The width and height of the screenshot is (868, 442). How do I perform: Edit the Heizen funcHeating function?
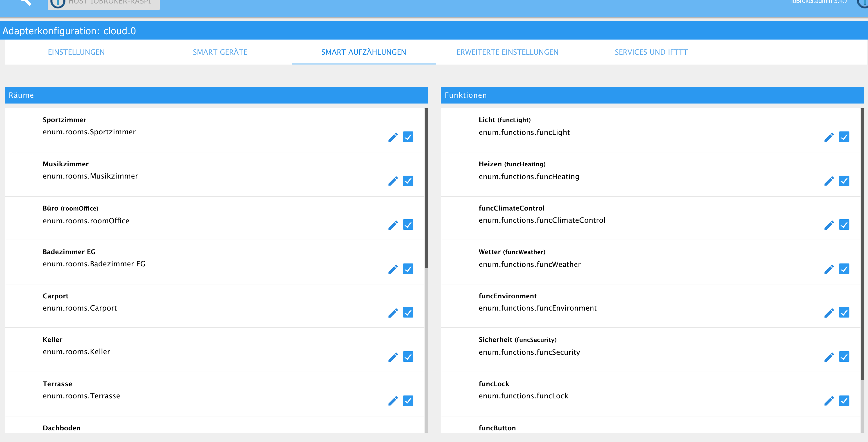(829, 181)
